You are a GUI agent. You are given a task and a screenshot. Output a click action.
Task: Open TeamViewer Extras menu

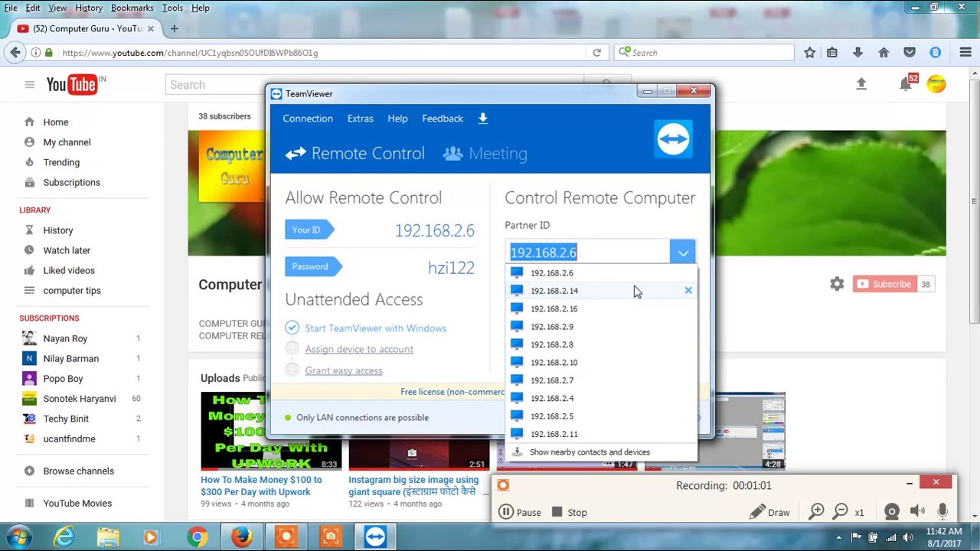[360, 119]
